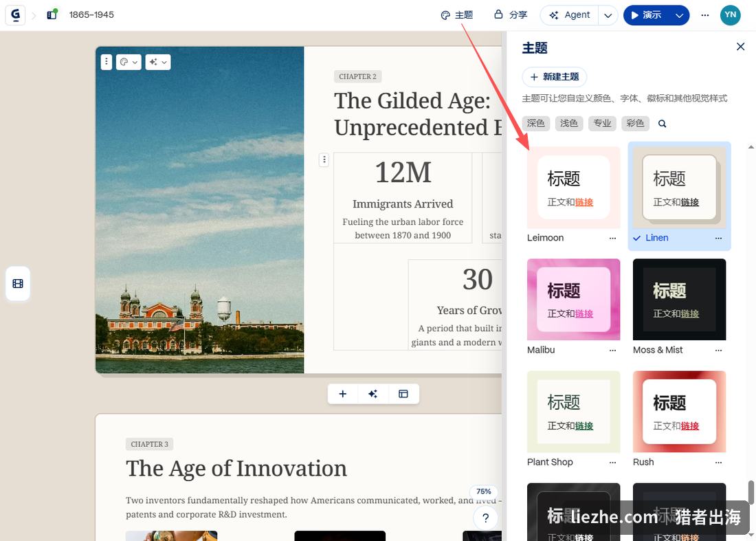Select the Malibu theme thumbnail
The width and height of the screenshot is (756, 541).
(x=573, y=300)
